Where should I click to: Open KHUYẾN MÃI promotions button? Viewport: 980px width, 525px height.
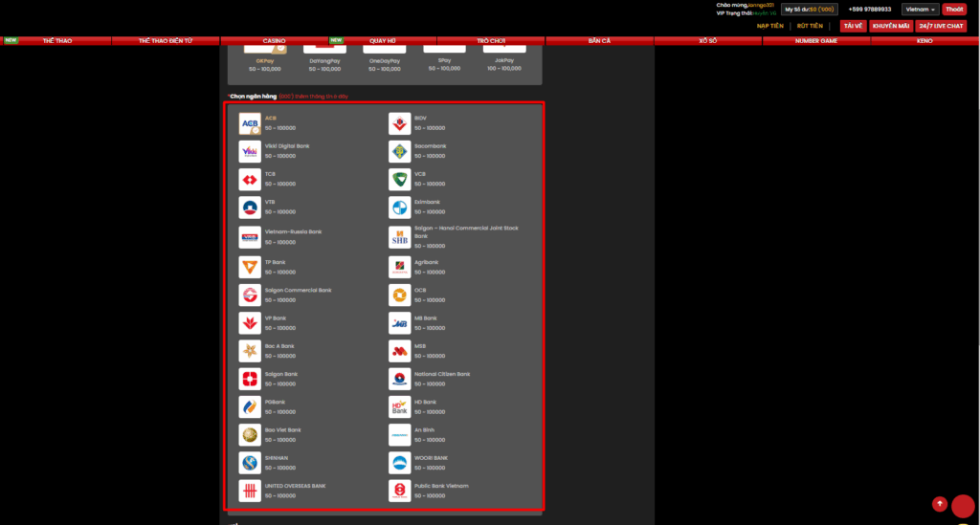pyautogui.click(x=891, y=26)
